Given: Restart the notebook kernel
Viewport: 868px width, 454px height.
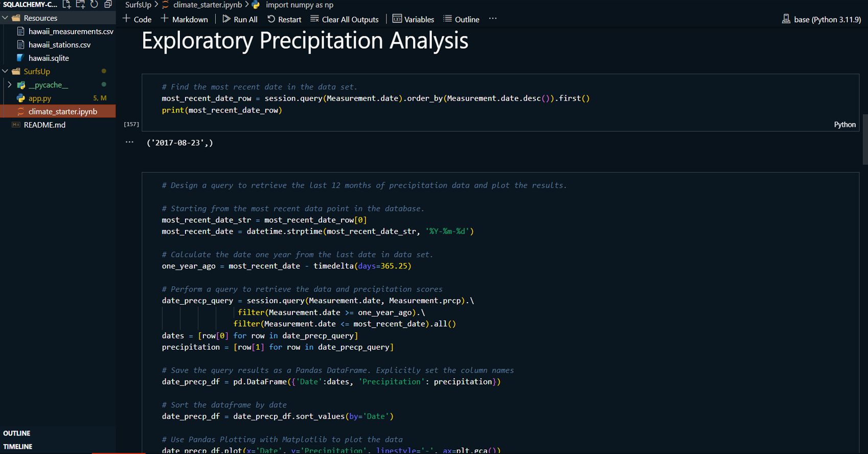Looking at the screenshot, I should coord(284,19).
